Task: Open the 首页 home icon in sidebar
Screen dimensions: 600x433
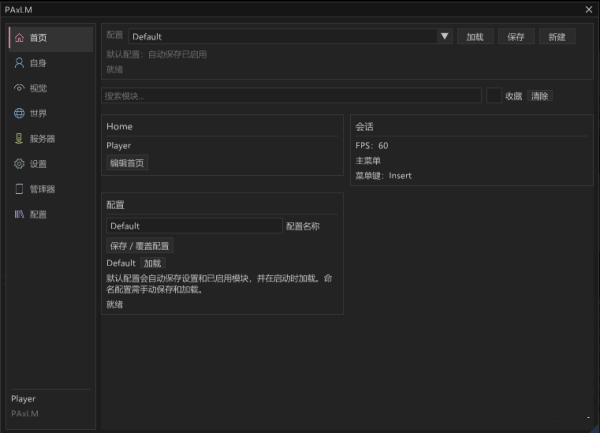Action: [19, 37]
